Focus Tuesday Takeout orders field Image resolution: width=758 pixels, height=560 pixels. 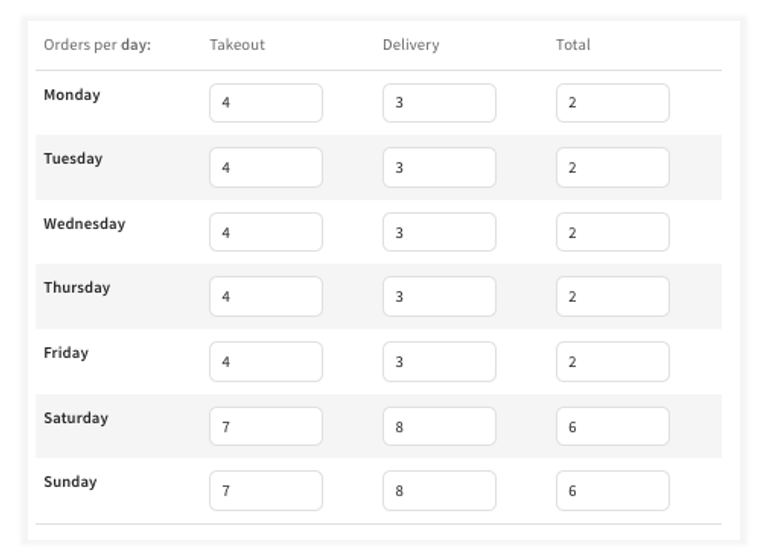coord(265,168)
